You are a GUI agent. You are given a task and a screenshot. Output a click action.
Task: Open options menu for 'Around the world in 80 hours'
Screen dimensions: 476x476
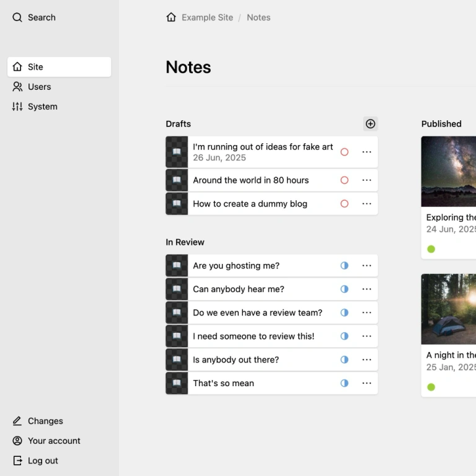(x=367, y=180)
